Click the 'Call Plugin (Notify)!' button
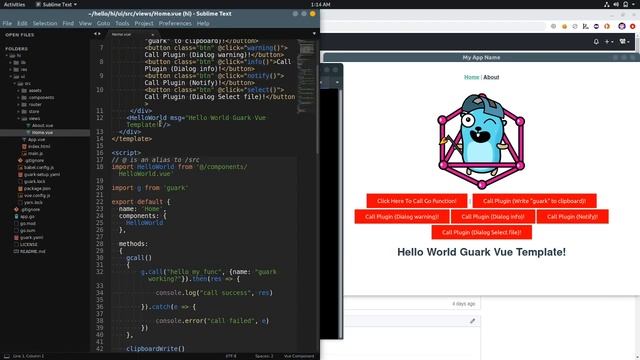Screen dimensions: 640x360 572,217
